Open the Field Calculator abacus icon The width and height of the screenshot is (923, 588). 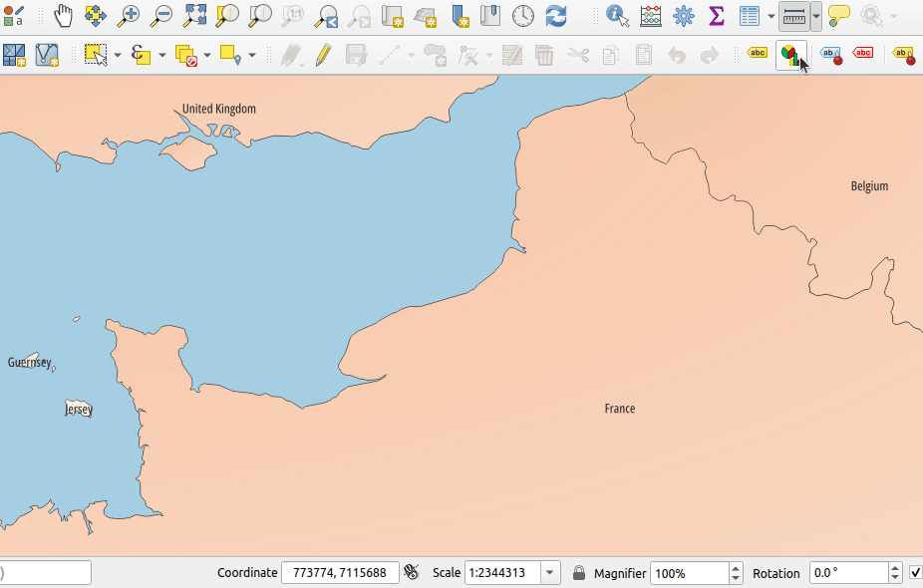(x=651, y=16)
